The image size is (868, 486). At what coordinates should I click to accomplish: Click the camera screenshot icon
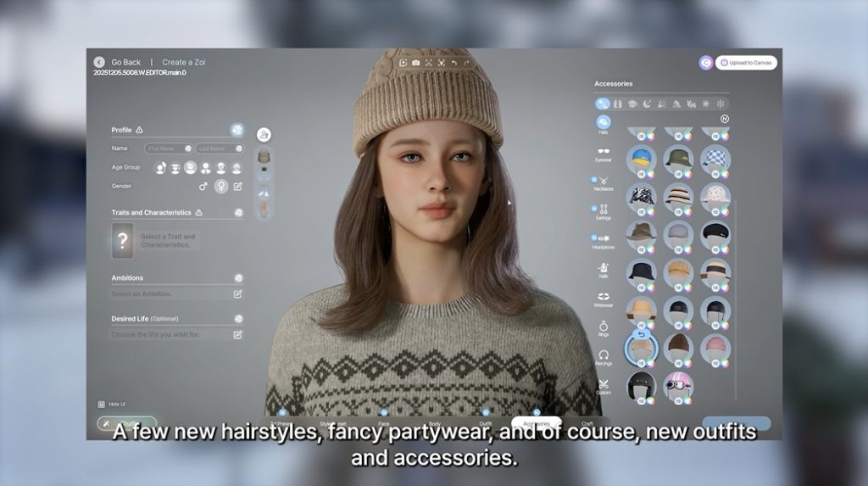pos(415,63)
